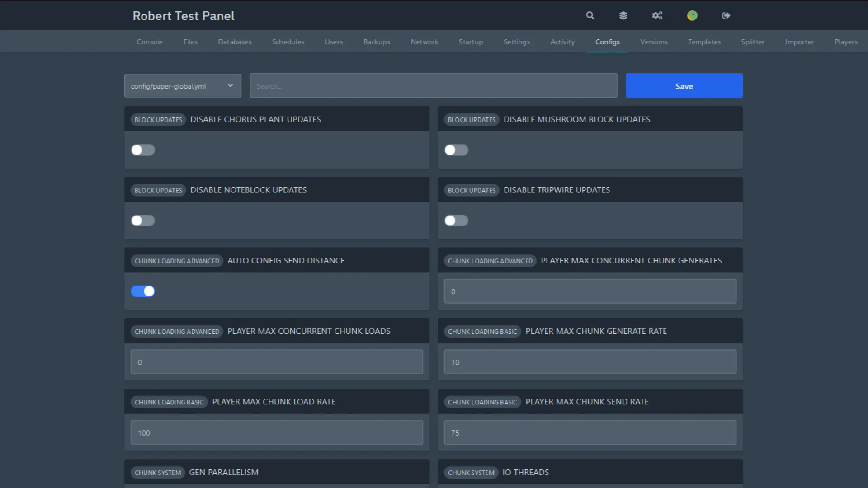Toggle Disable Tripwire Updates switch
This screenshot has width=868, height=488.
456,221
